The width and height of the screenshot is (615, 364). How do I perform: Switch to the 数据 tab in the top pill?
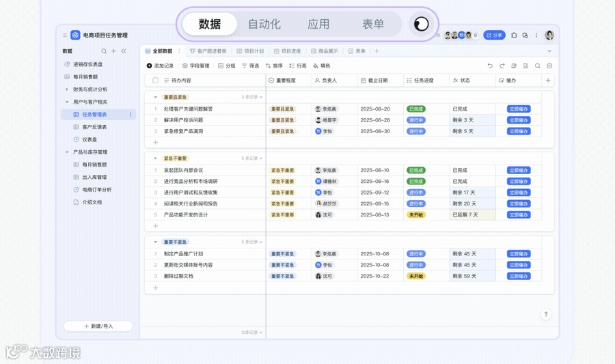(x=210, y=24)
